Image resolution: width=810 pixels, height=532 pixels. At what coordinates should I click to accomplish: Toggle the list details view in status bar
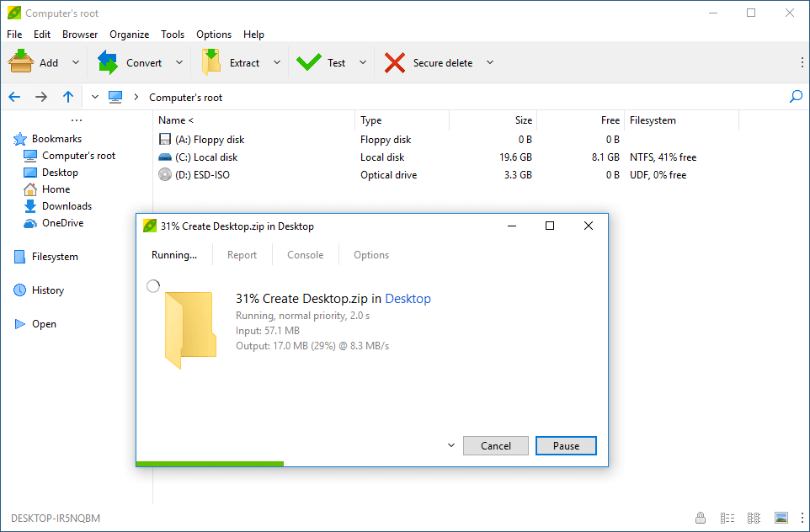727,518
